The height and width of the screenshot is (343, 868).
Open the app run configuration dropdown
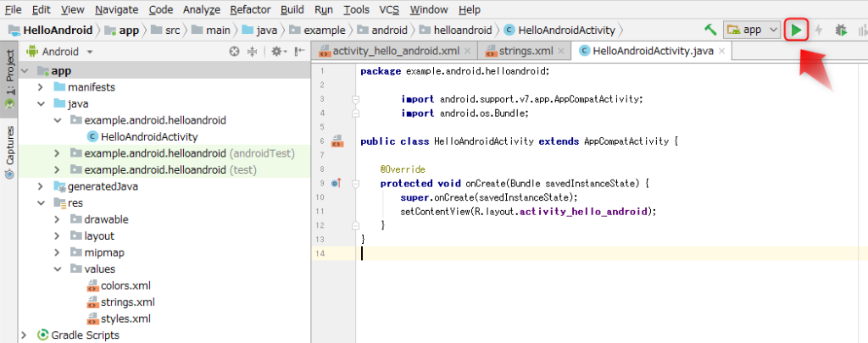pos(752,30)
